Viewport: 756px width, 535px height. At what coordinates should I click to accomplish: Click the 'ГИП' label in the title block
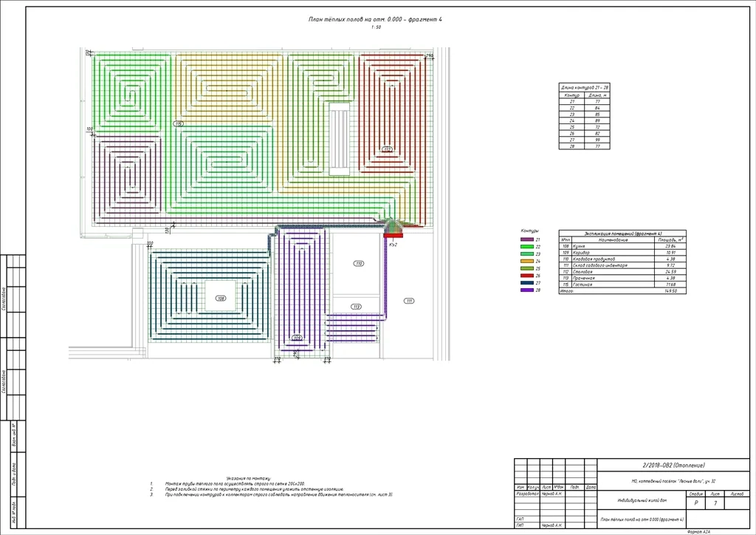(520, 525)
